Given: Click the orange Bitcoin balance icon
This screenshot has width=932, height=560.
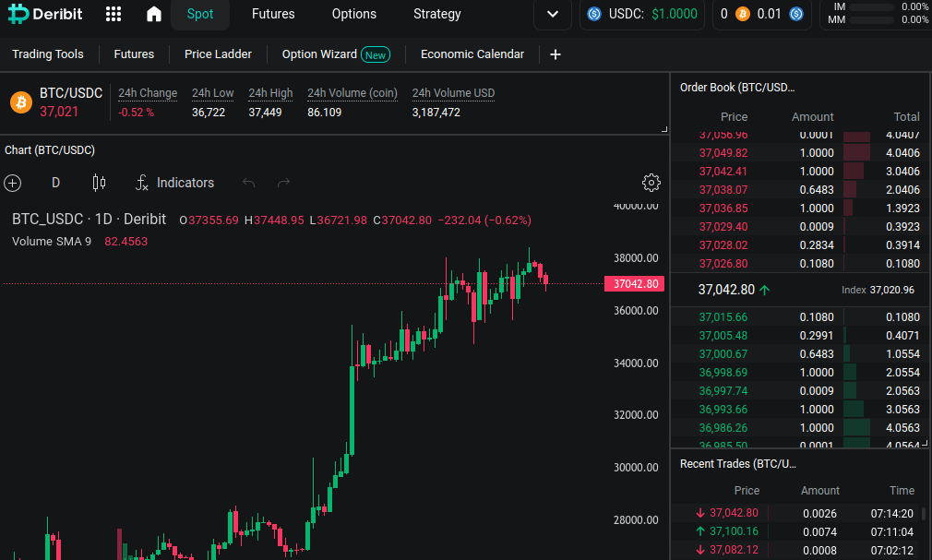Looking at the screenshot, I should 743,14.
